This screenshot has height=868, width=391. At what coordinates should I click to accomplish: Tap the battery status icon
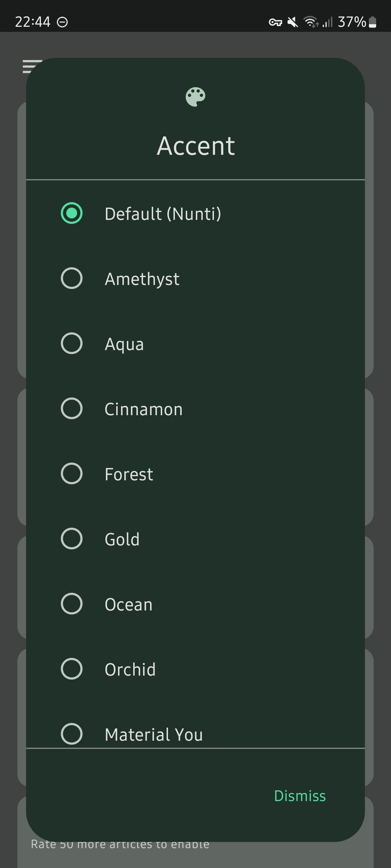click(373, 22)
